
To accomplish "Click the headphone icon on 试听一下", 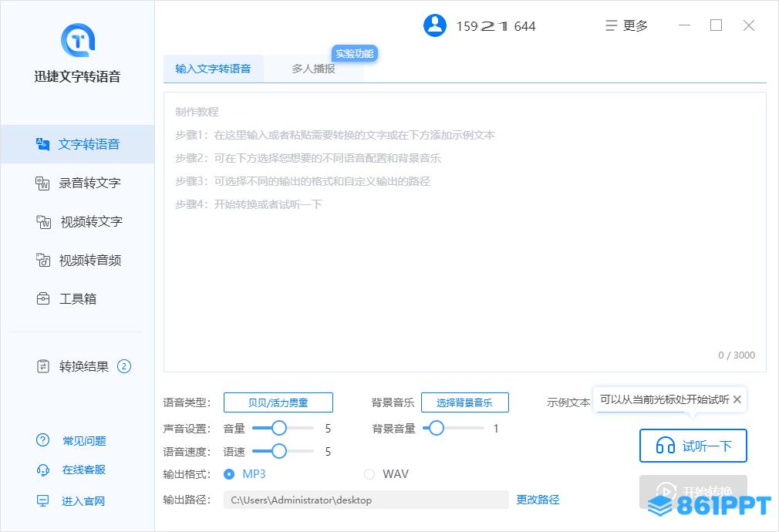I will (x=665, y=446).
